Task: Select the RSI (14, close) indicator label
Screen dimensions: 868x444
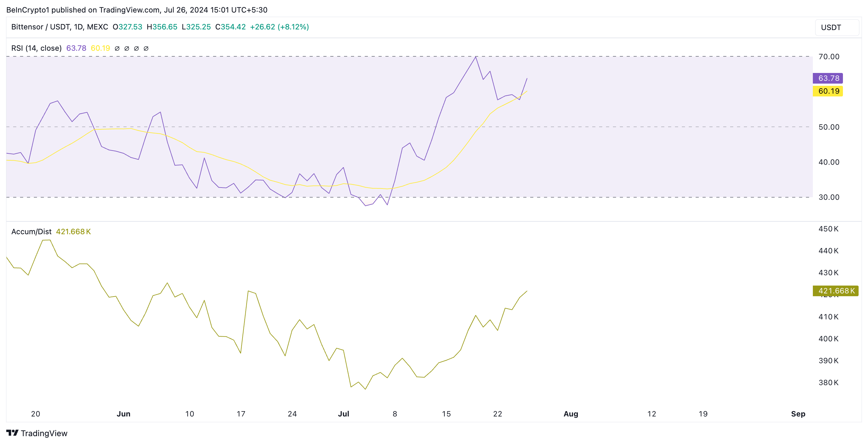Action: [36, 48]
